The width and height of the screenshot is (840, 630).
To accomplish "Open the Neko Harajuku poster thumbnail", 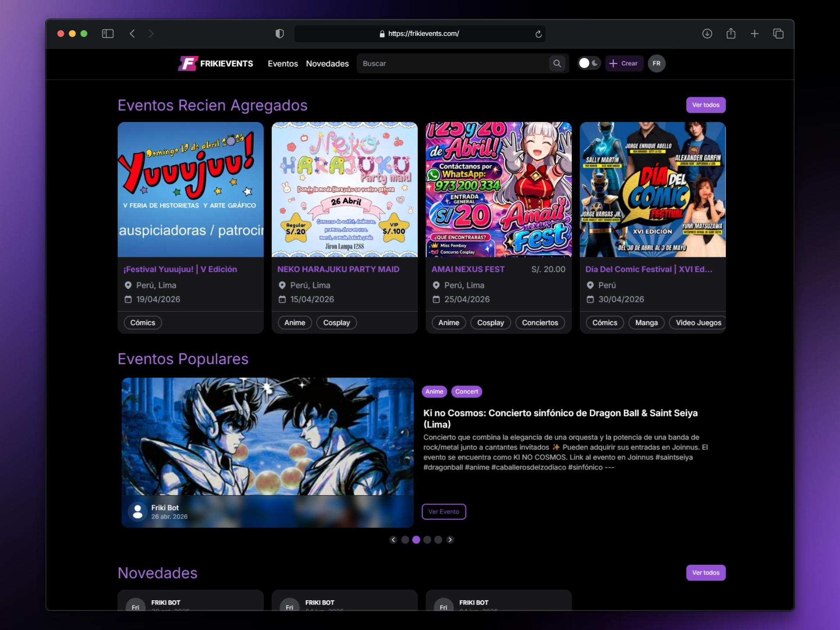I will pyautogui.click(x=344, y=189).
